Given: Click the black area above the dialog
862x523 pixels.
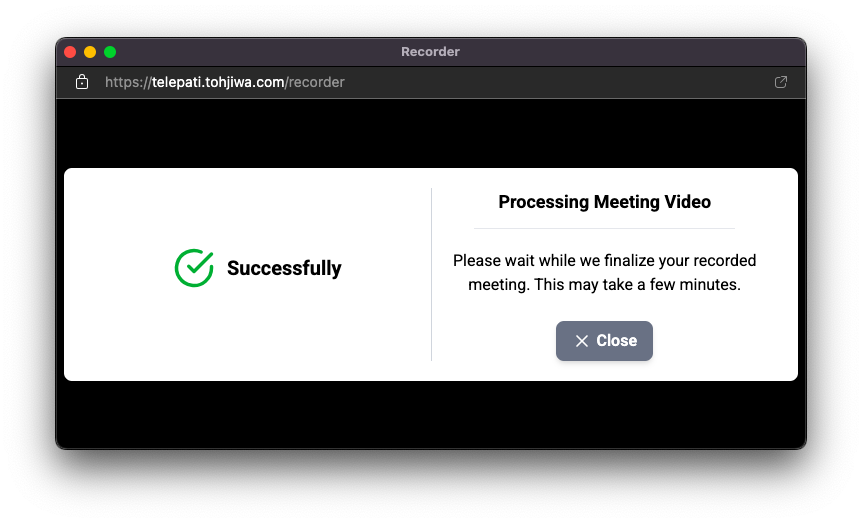Looking at the screenshot, I should (x=430, y=133).
